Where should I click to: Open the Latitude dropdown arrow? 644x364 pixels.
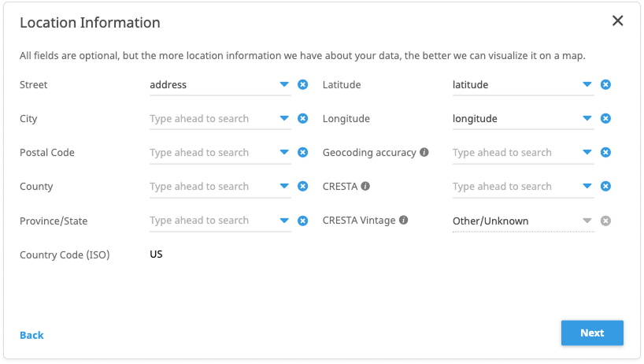(587, 85)
